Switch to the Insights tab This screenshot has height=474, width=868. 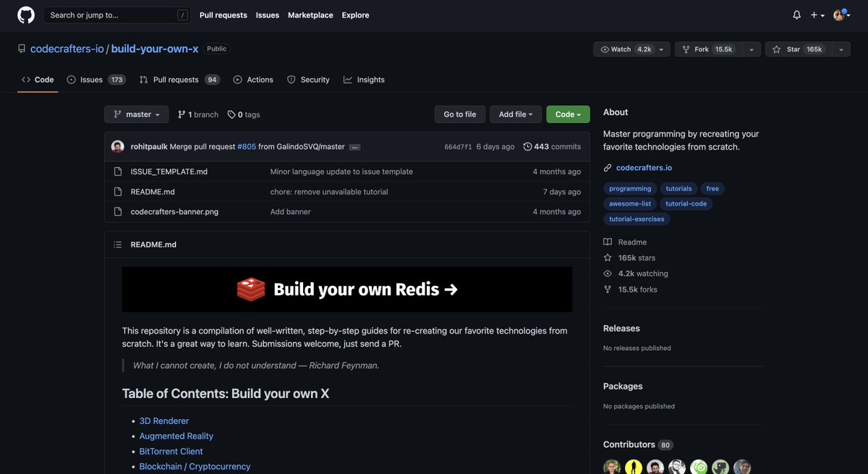(365, 78)
